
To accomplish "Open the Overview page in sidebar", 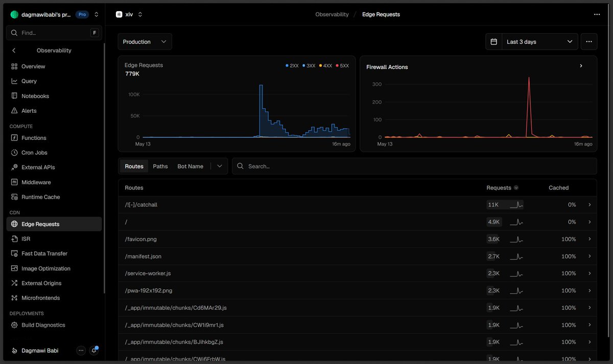I will [54, 66].
